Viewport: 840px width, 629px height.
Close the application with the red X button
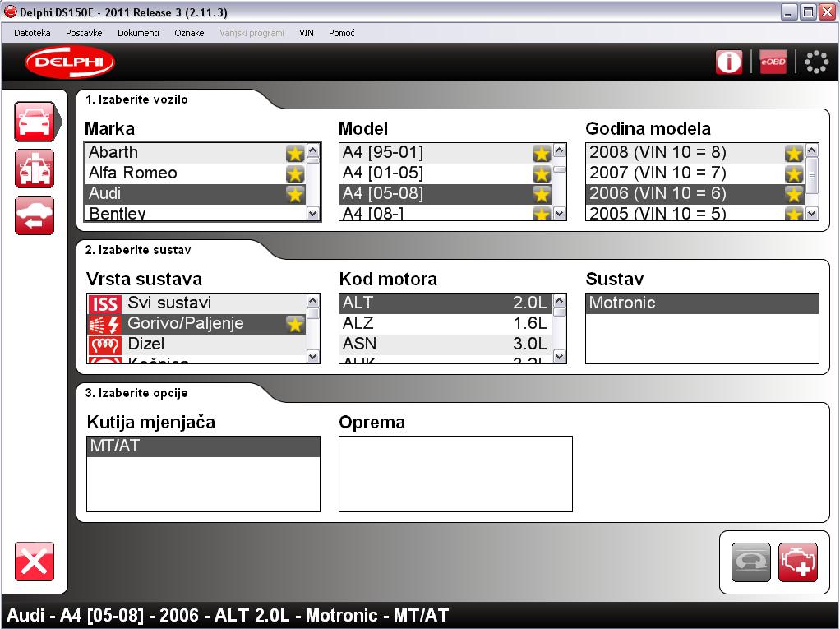(x=35, y=562)
